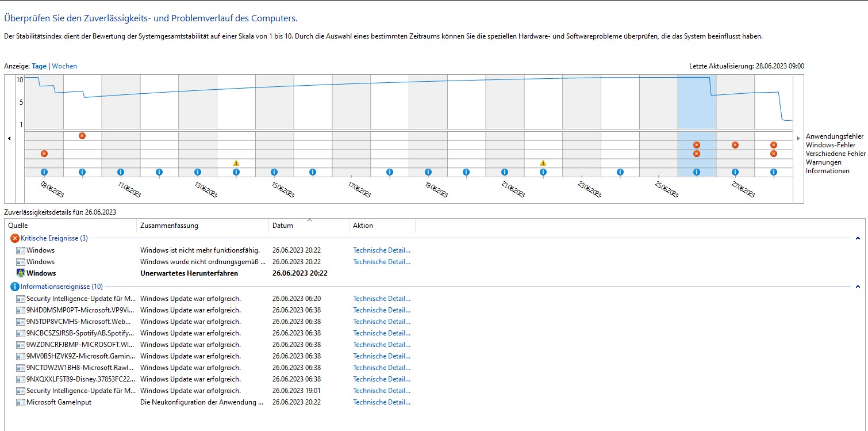
Task: Switch the chart view to Wochen
Action: [64, 66]
